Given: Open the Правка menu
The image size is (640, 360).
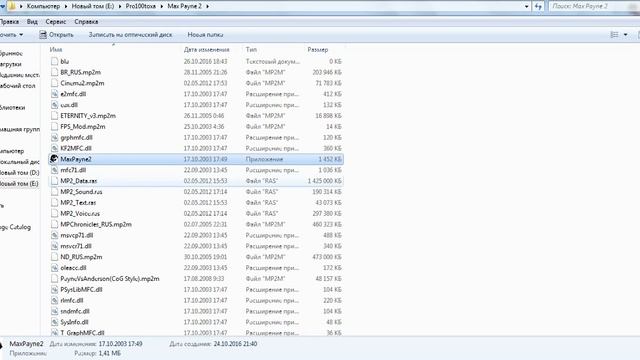Looking at the screenshot, I should pyautogui.click(x=9, y=22).
